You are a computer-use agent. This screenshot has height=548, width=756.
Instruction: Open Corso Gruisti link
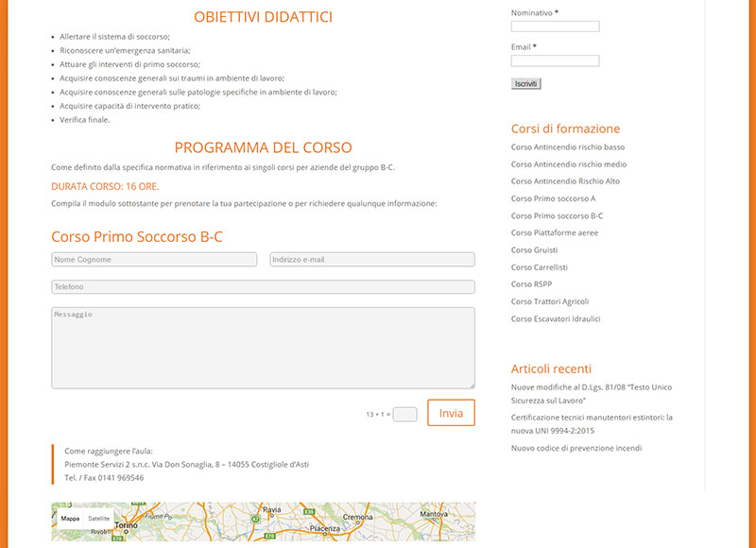(x=534, y=250)
